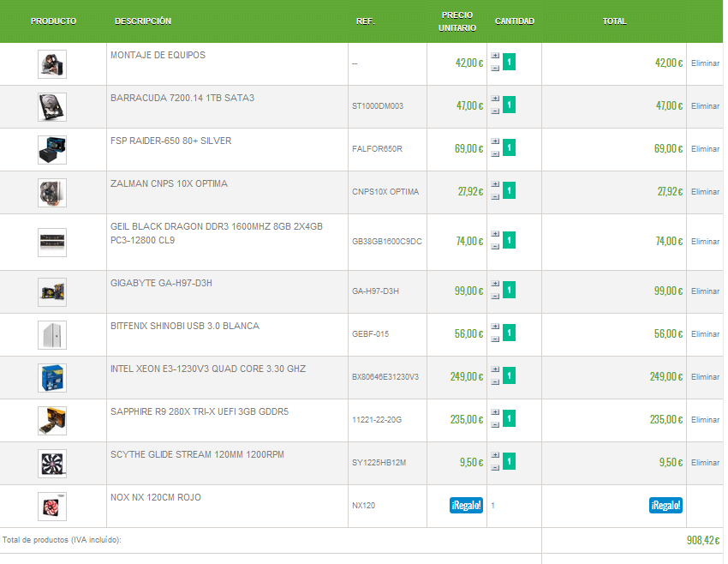
Task: Increase quantity of Bitfenix Shinobi case
Action: pos(495,326)
